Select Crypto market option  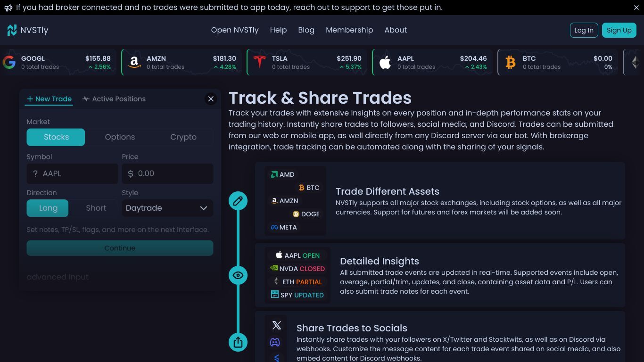183,137
